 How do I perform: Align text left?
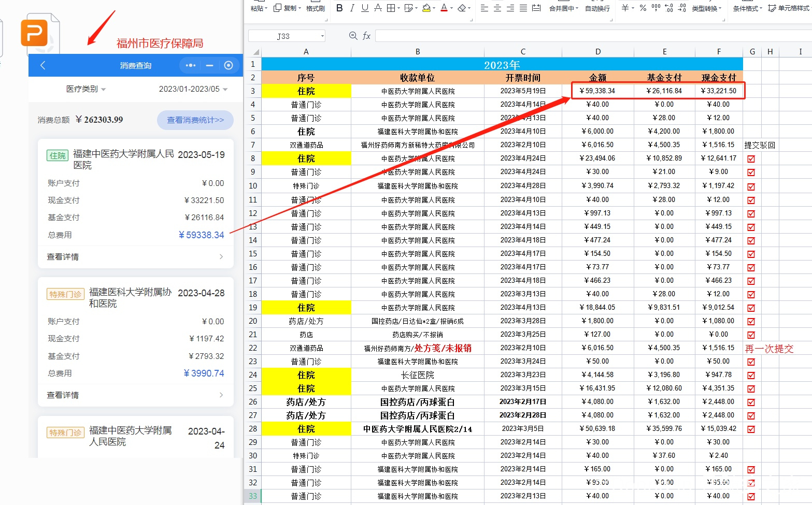(485, 8)
